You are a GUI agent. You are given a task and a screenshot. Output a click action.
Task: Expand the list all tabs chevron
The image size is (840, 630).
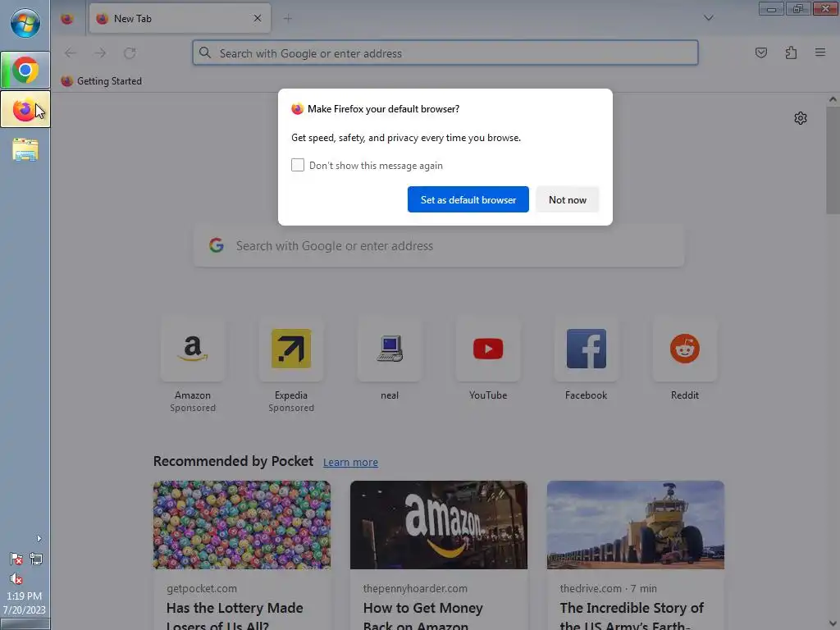pyautogui.click(x=708, y=18)
